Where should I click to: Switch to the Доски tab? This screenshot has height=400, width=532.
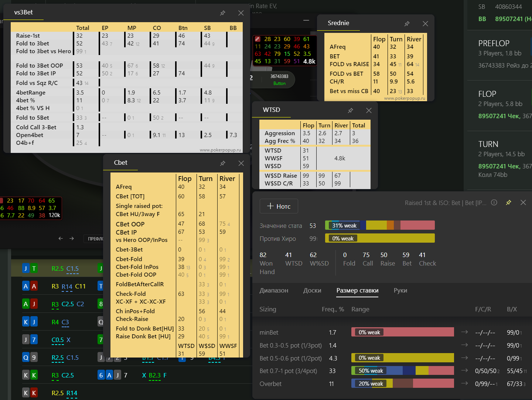(312, 290)
